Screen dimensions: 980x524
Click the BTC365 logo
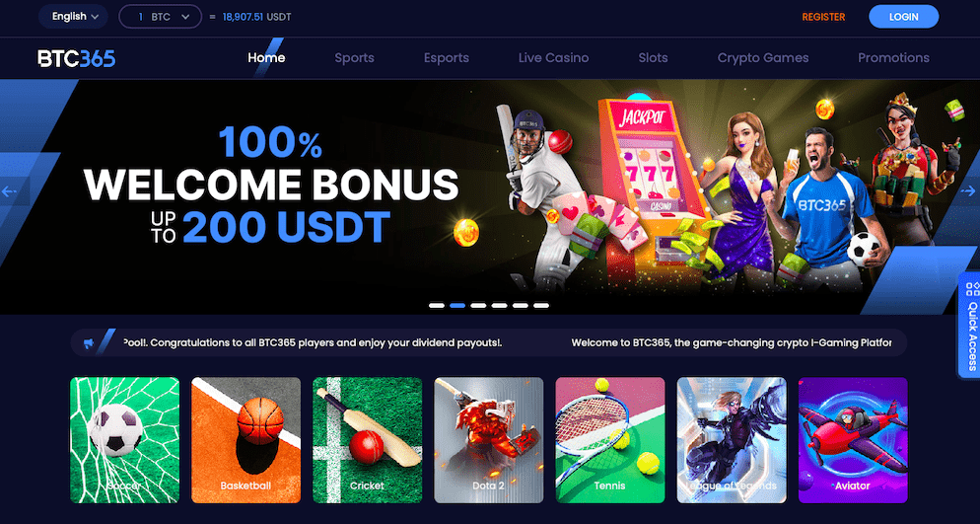(x=76, y=58)
